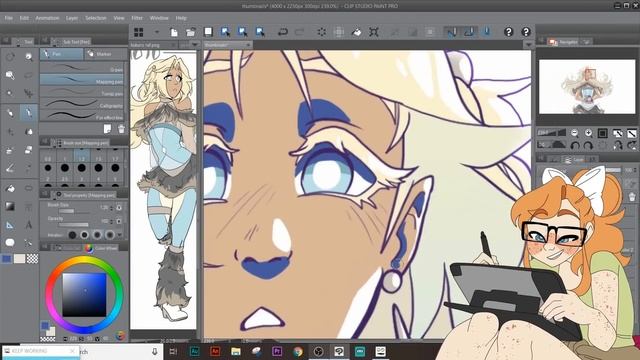The image size is (640, 360).
Task: Click the Scale/Rotate transform icon in command bar
Action: [373, 32]
